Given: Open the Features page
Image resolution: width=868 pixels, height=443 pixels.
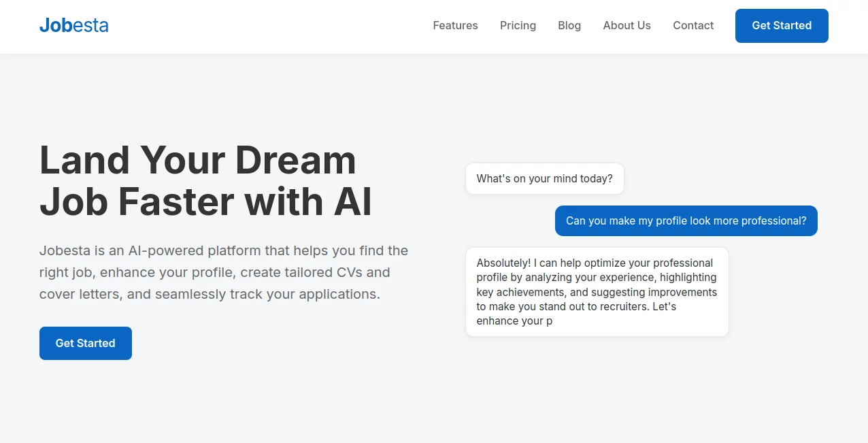Looking at the screenshot, I should (455, 25).
